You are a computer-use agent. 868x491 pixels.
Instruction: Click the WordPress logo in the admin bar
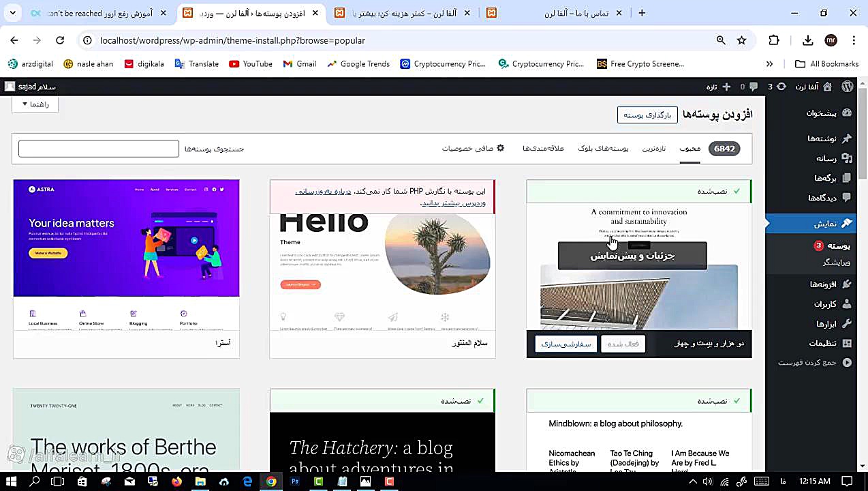847,87
